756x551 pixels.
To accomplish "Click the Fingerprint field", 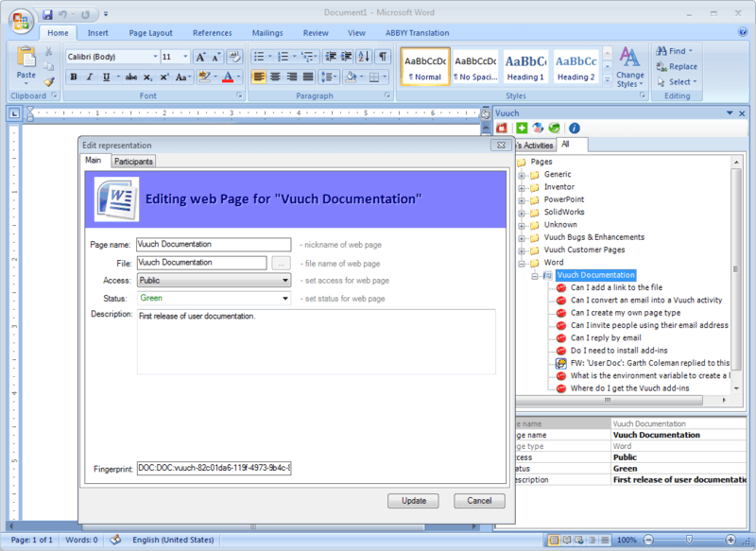I will click(x=215, y=468).
